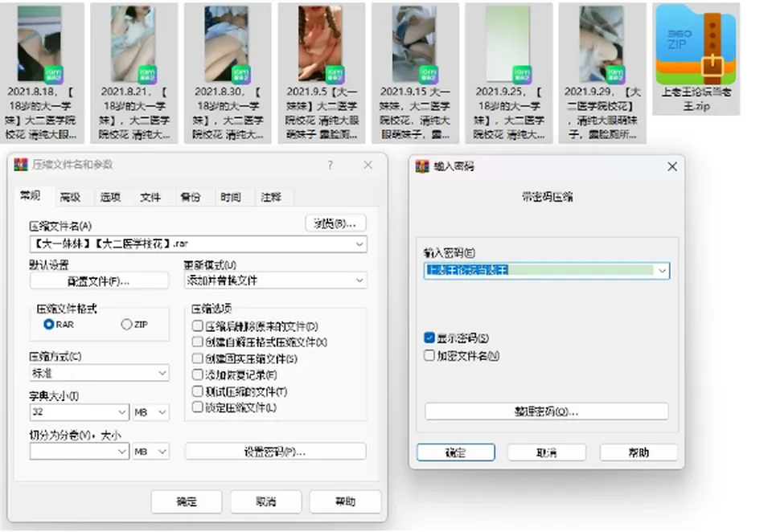
Task: Click the question mark help icon in 压缩文件名和参数
Action: coord(330,165)
